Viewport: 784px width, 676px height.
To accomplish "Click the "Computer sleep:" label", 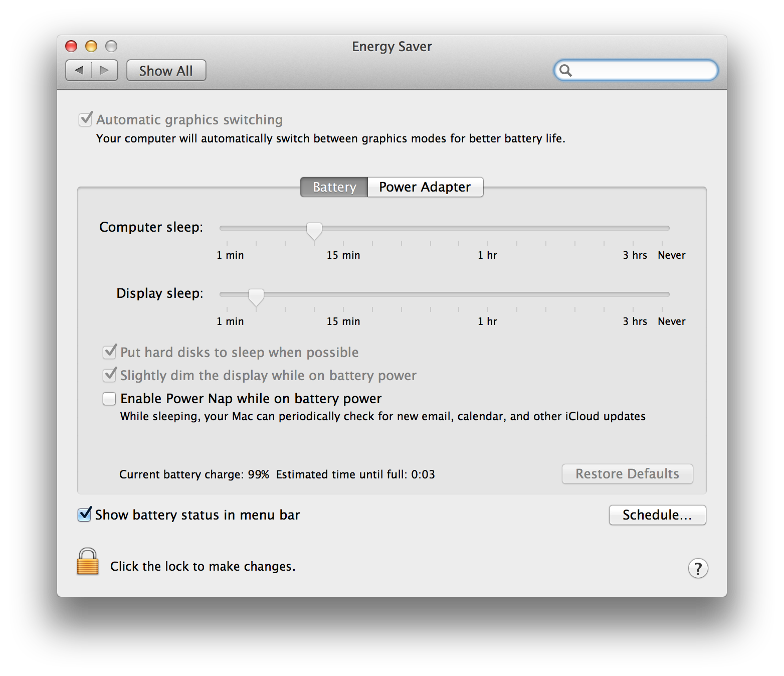I will tap(151, 227).
